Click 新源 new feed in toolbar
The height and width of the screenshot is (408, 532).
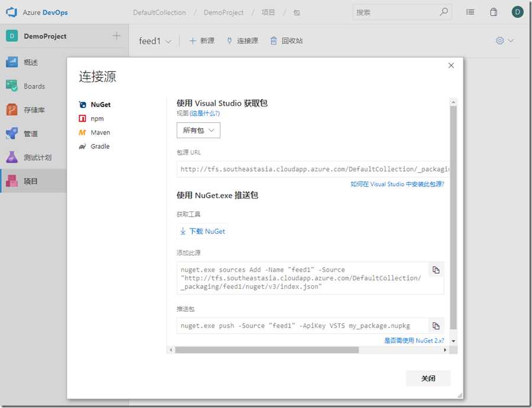(x=202, y=41)
